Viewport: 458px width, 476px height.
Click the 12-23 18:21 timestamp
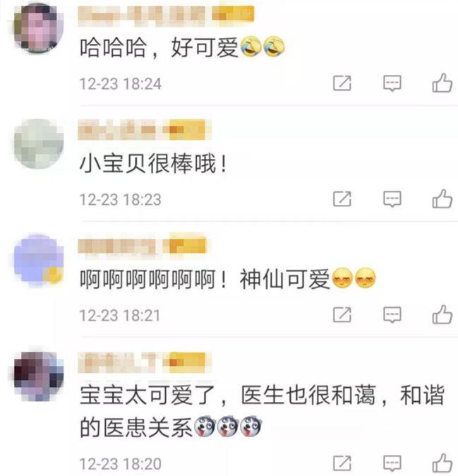click(x=120, y=316)
